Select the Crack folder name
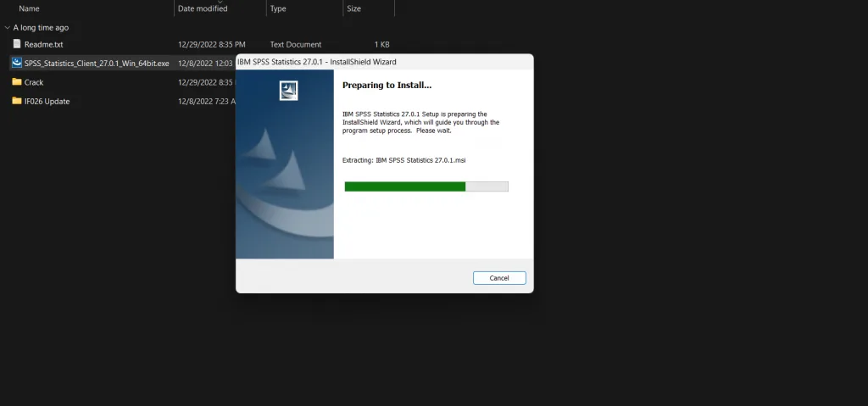 pyautogui.click(x=34, y=82)
